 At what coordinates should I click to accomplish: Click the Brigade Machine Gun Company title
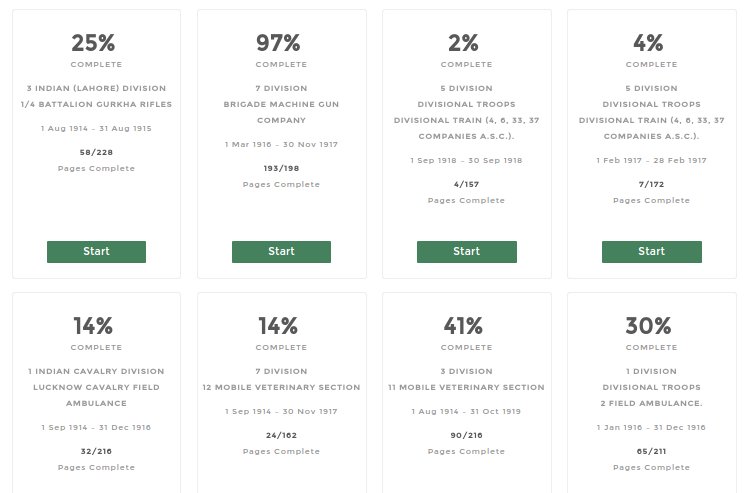(x=281, y=112)
